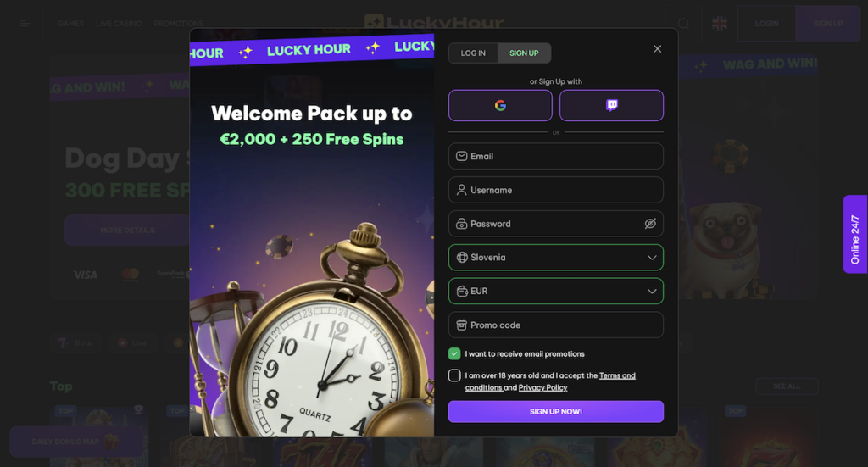The image size is (868, 467).
Task: Uncheck the email promotions checkbox
Action: click(x=454, y=353)
